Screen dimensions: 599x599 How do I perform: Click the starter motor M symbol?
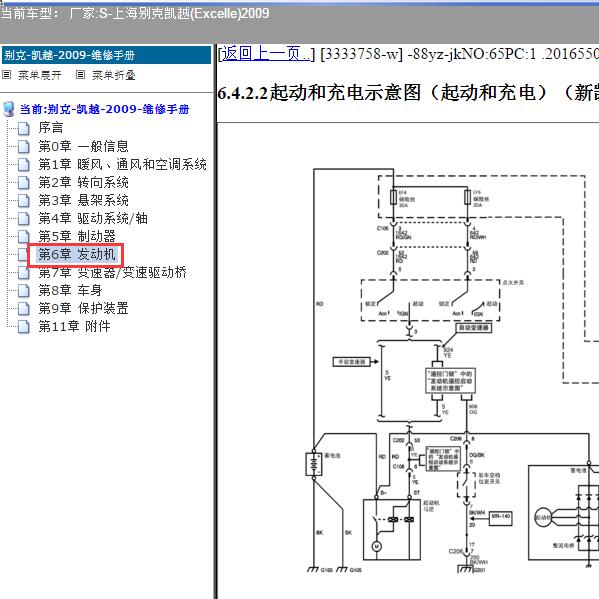click(377, 546)
